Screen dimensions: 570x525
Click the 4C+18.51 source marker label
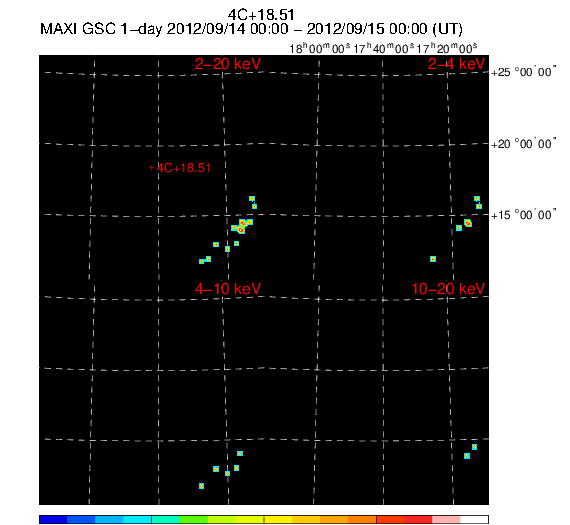point(184,168)
